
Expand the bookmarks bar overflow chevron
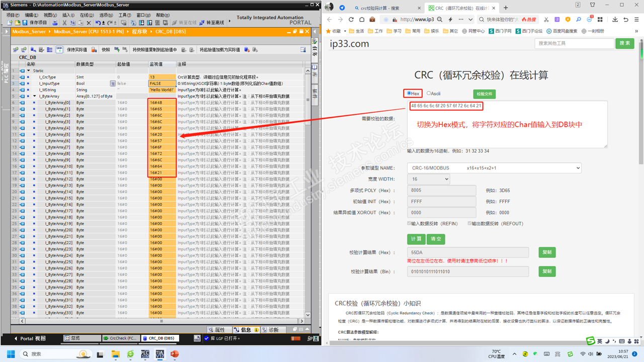[636, 31]
